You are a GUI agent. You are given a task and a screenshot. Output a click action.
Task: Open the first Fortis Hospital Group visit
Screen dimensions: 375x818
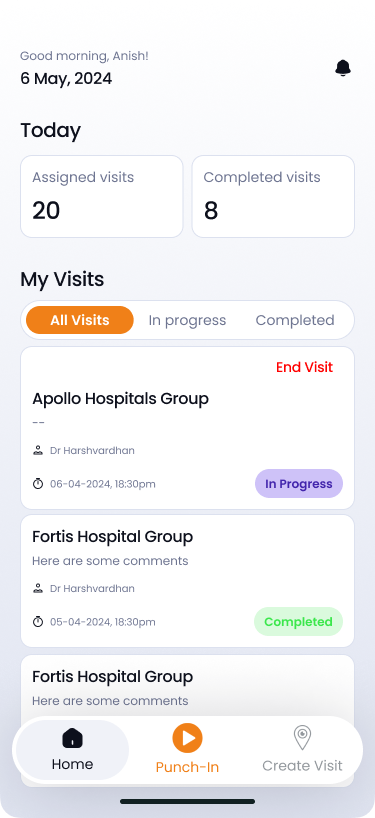click(187, 581)
